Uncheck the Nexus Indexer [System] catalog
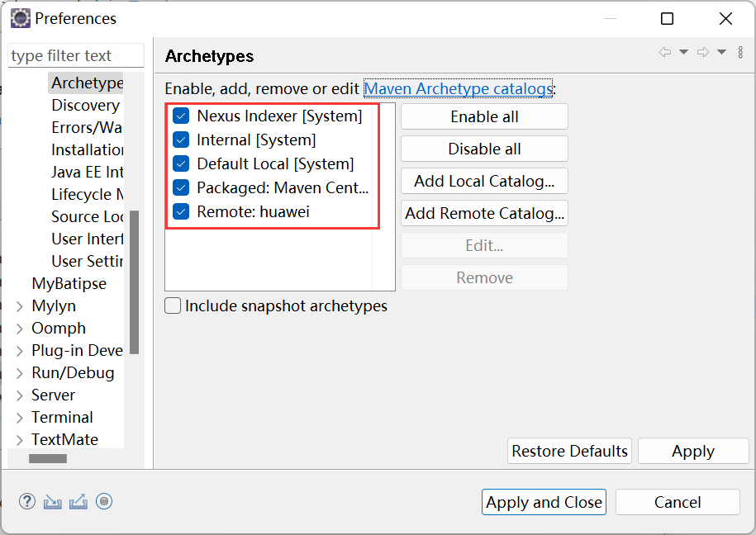The width and height of the screenshot is (756, 535). click(181, 116)
